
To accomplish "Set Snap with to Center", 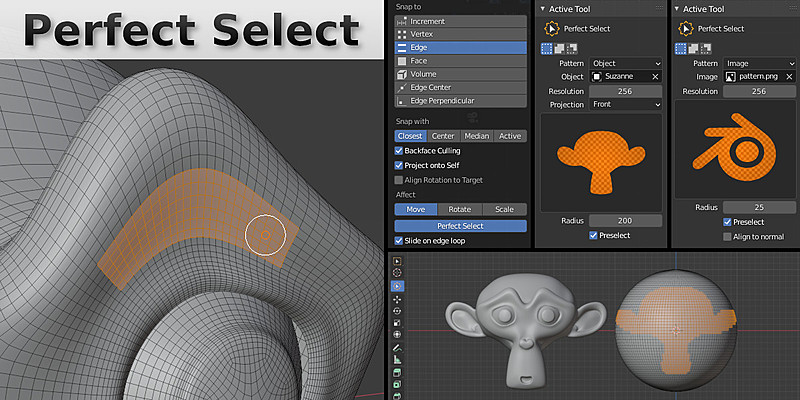I will point(443,136).
